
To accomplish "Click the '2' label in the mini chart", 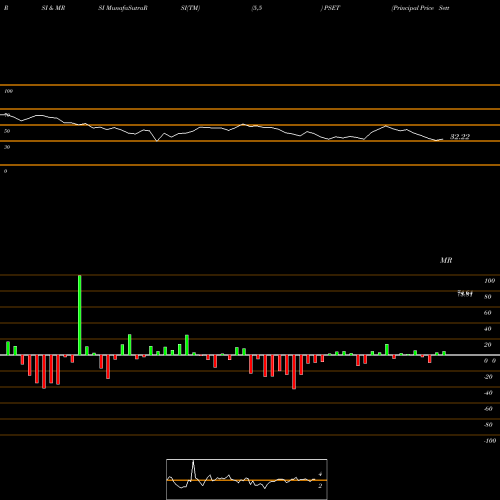I will click(x=320, y=486).
